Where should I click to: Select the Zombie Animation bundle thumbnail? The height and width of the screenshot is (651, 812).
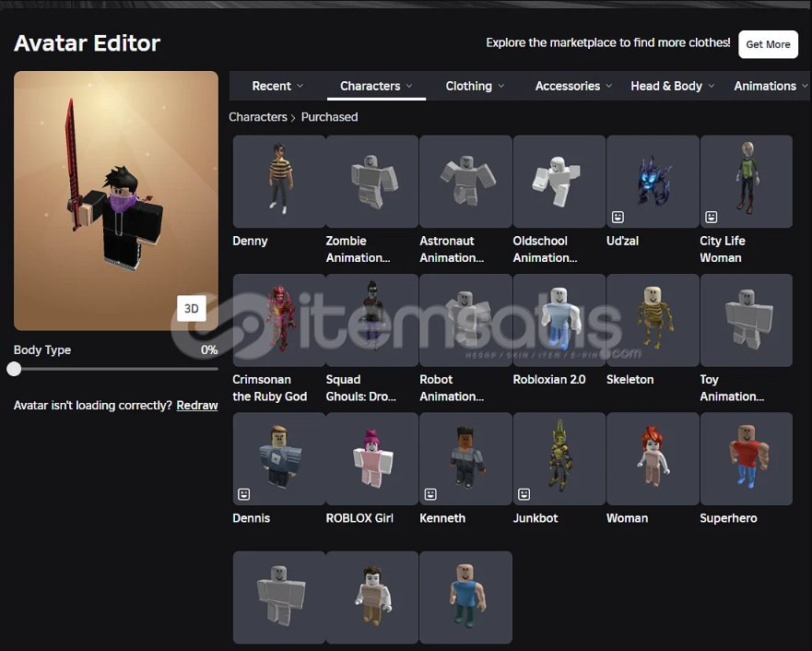coord(372,182)
